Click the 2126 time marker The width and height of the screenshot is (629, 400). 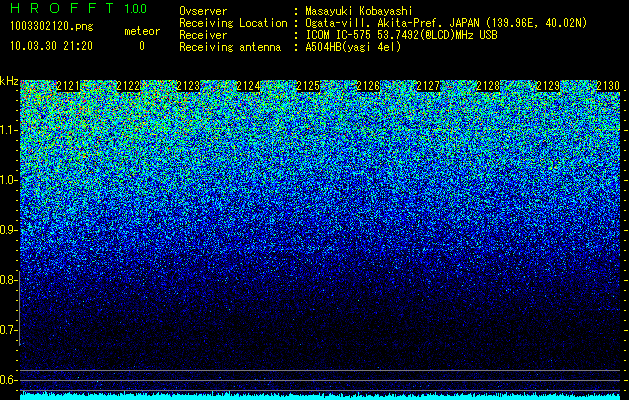[x=368, y=86]
